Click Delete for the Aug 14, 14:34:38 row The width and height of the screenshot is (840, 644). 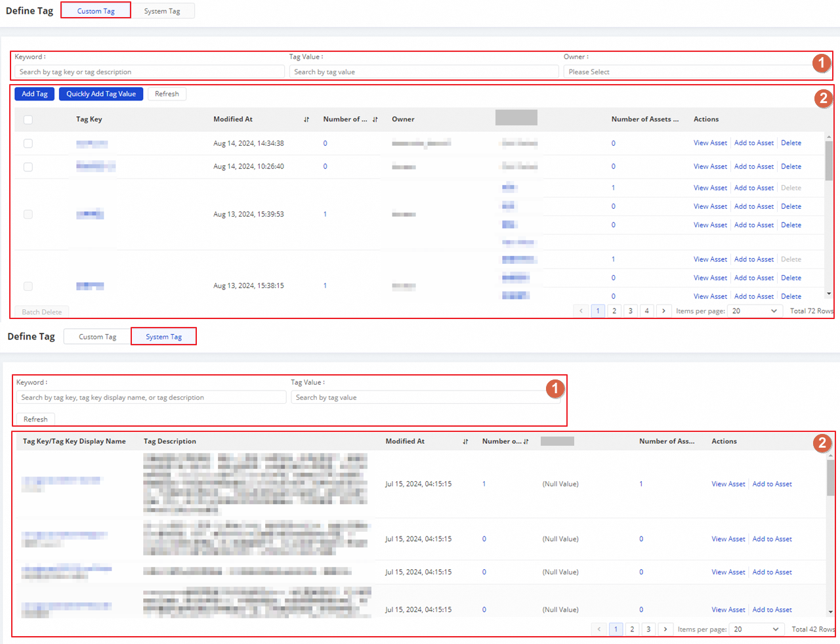coord(791,142)
